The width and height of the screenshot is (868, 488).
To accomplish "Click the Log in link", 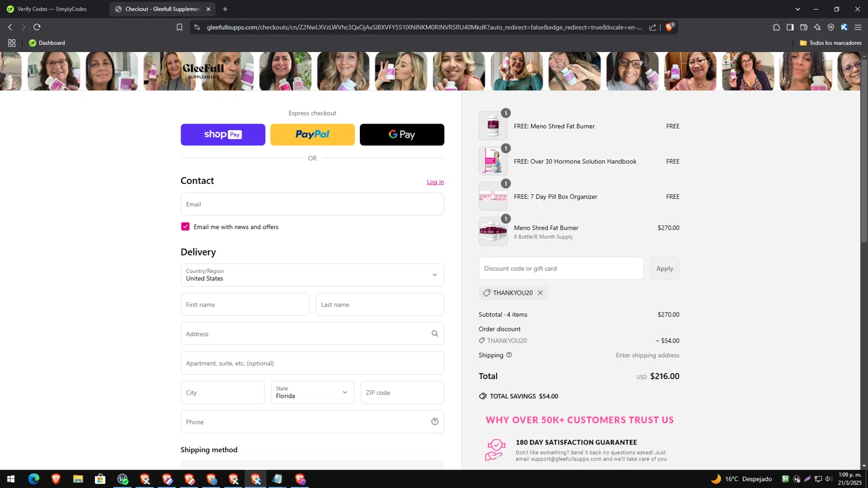I will pyautogui.click(x=435, y=182).
